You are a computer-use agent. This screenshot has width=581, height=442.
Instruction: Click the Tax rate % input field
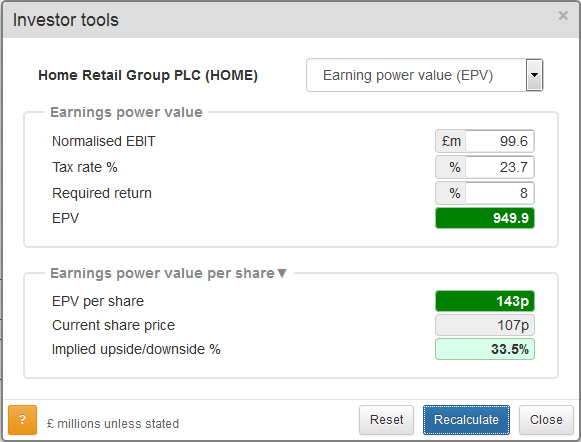click(499, 167)
